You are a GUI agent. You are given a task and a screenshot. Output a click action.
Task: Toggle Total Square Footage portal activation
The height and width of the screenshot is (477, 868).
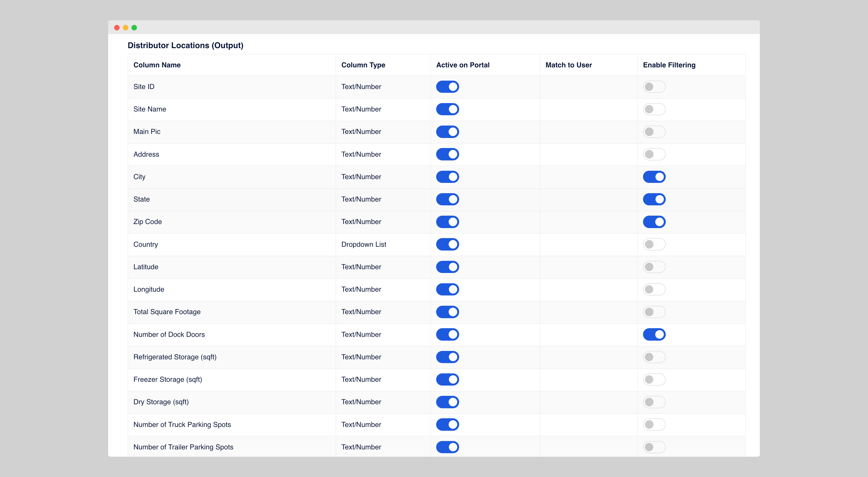pos(447,311)
